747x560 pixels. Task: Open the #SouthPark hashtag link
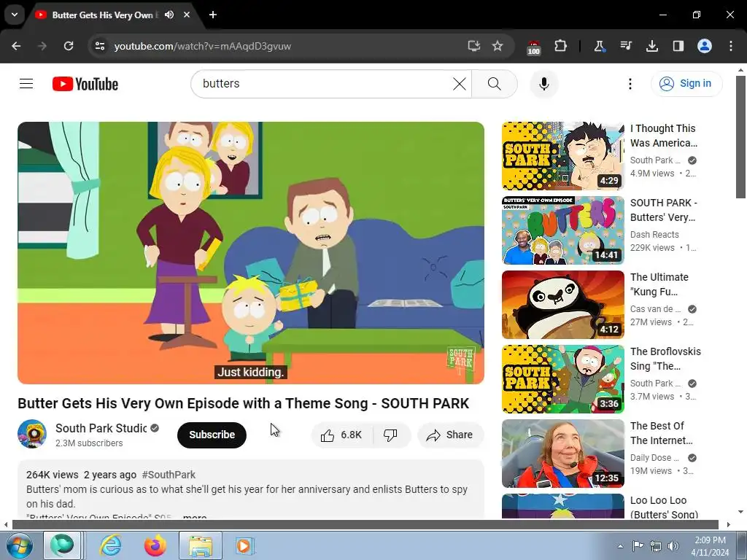pos(169,475)
